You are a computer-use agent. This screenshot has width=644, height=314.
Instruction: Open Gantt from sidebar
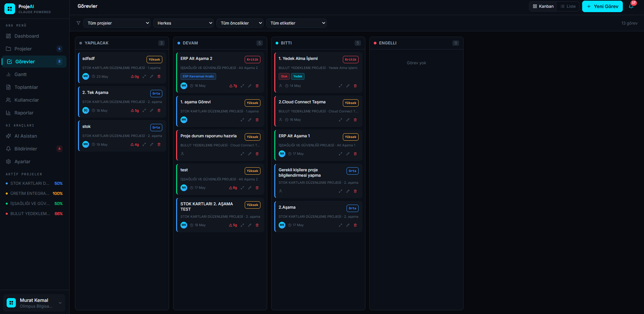click(x=34, y=74)
